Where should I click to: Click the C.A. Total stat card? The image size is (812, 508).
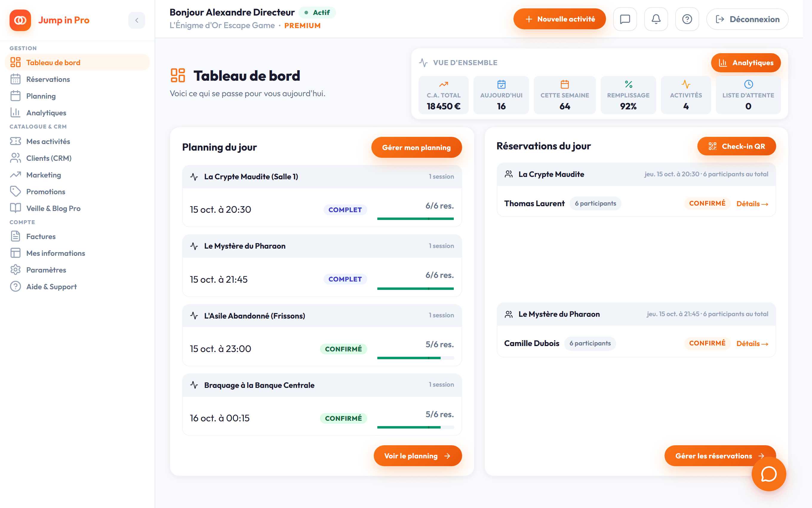point(443,95)
